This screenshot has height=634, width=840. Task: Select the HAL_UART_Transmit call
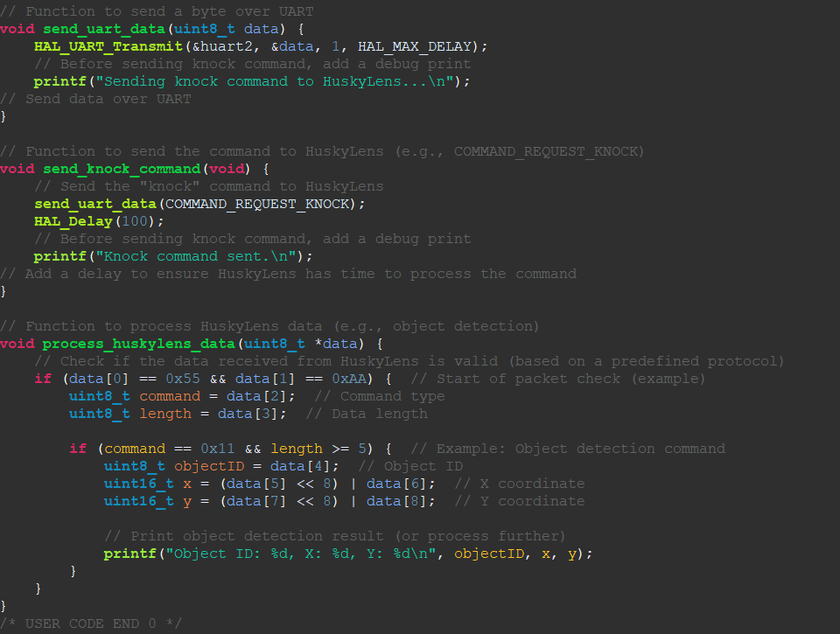click(x=108, y=45)
